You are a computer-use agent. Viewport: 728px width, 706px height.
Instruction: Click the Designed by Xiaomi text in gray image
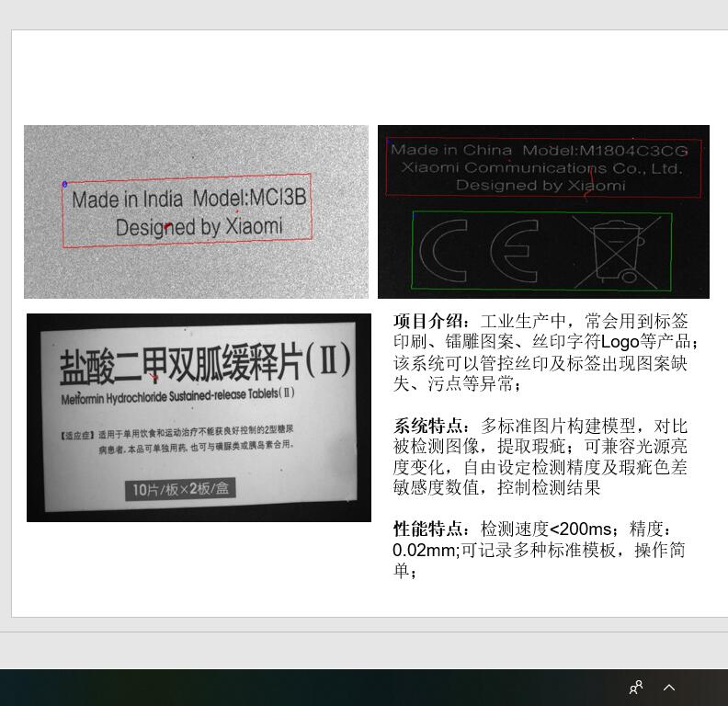[x=199, y=226]
